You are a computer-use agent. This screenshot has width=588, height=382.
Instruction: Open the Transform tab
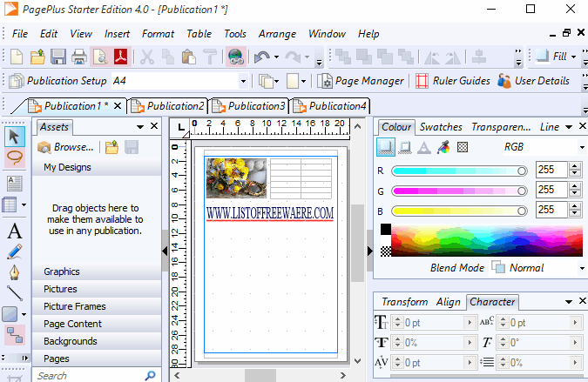404,302
